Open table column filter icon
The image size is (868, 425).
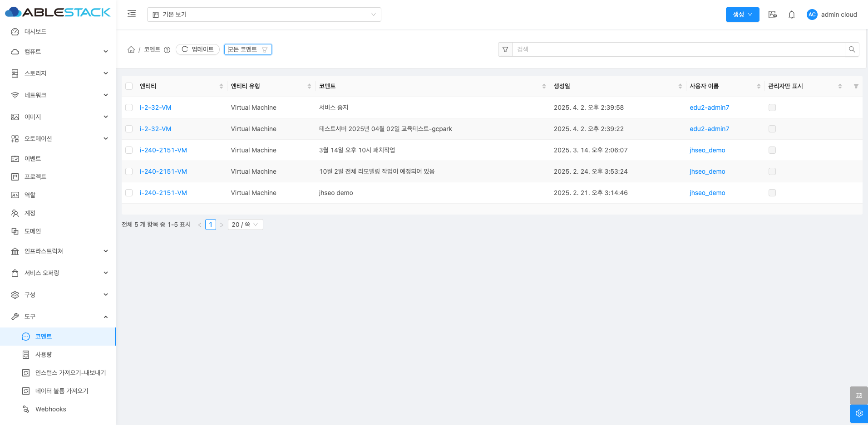[x=856, y=86]
